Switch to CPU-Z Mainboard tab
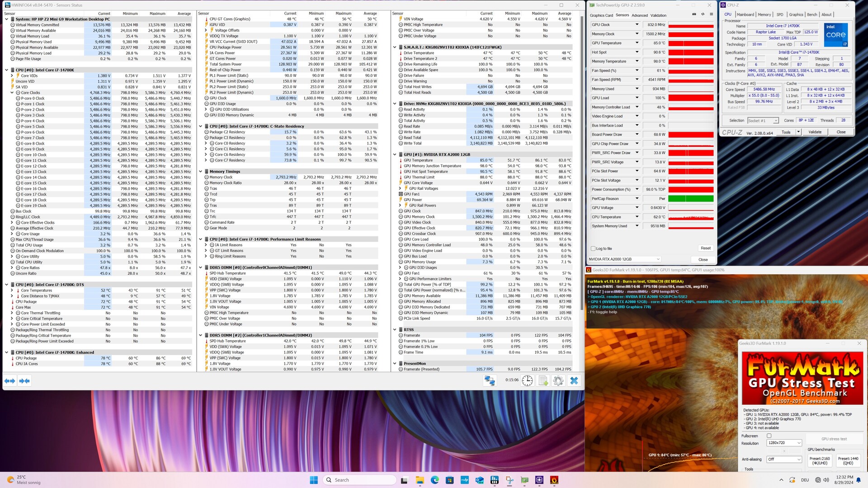Image resolution: width=868 pixels, height=488 pixels. (x=745, y=14)
